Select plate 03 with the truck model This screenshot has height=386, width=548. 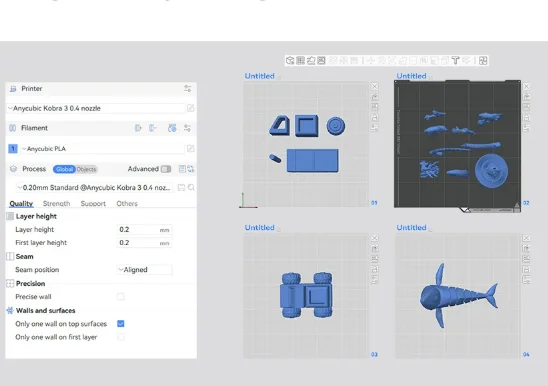click(306, 296)
